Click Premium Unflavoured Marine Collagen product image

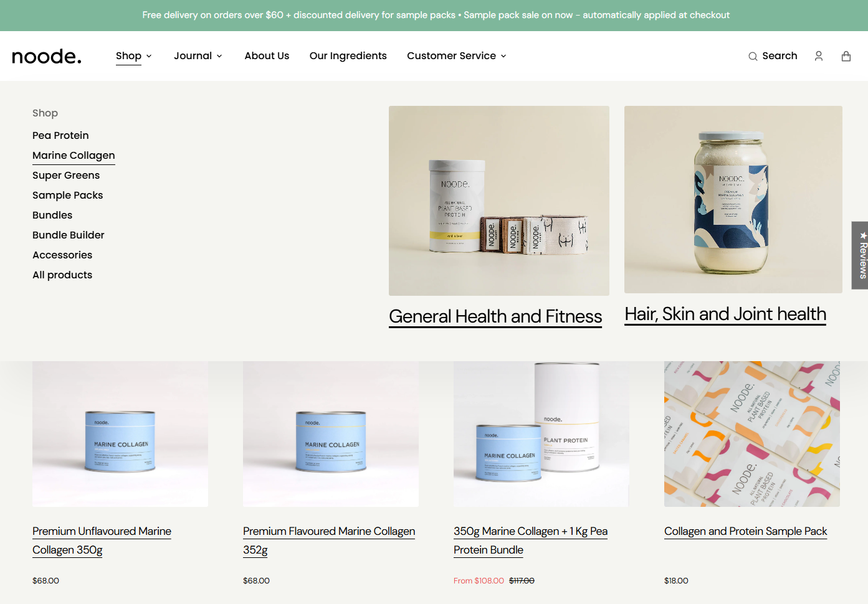click(120, 434)
